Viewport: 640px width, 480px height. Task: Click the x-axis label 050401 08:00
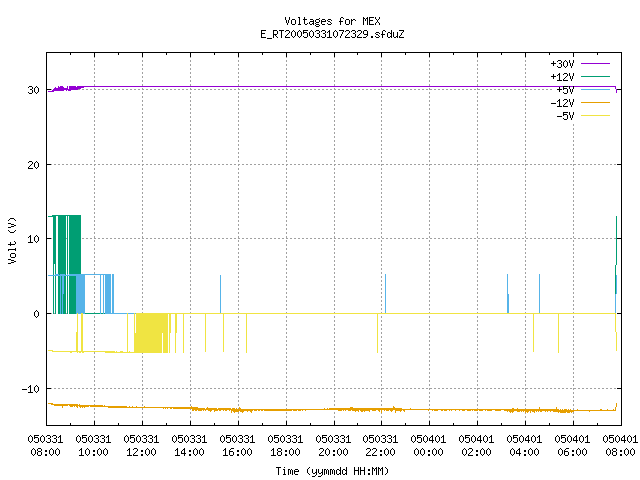pos(620,446)
